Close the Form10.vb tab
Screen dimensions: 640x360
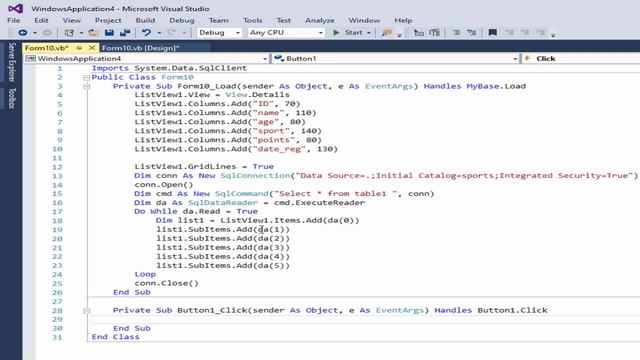point(92,48)
